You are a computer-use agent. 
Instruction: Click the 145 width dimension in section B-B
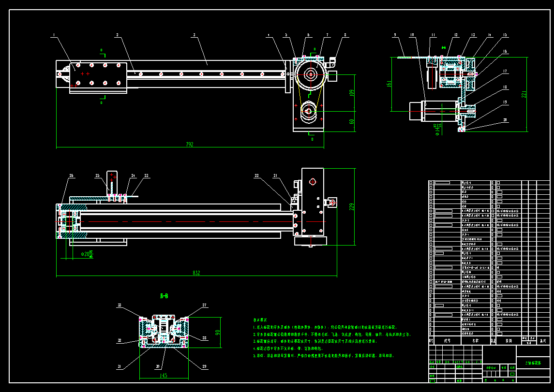point(163,376)
